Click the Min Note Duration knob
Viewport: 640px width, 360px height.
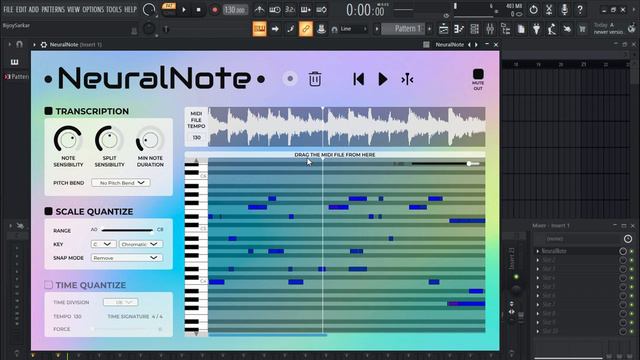coord(150,140)
